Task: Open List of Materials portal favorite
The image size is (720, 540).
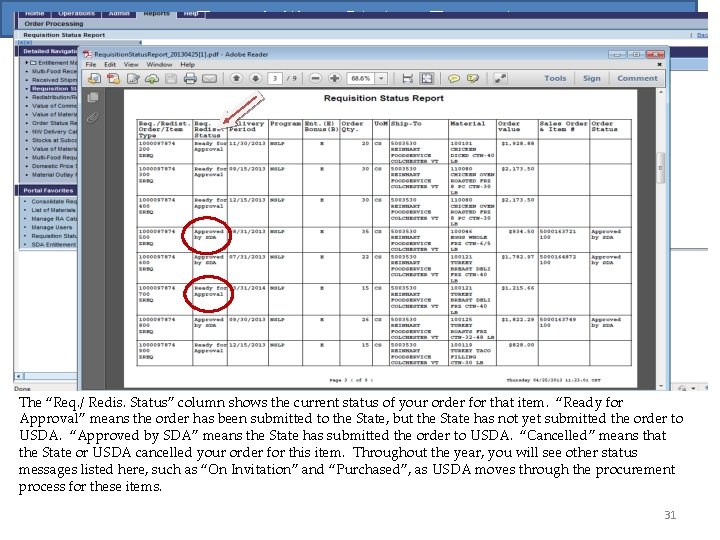Action: [x=54, y=210]
